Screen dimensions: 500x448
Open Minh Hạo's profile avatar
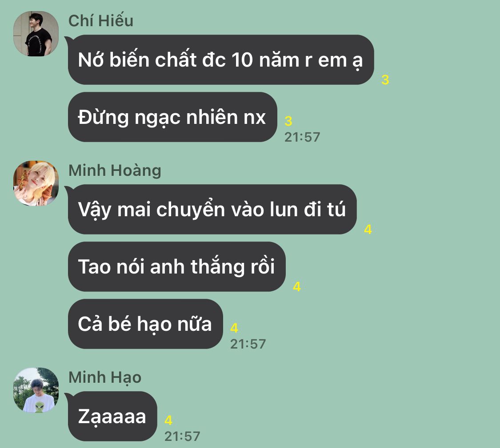click(36, 390)
